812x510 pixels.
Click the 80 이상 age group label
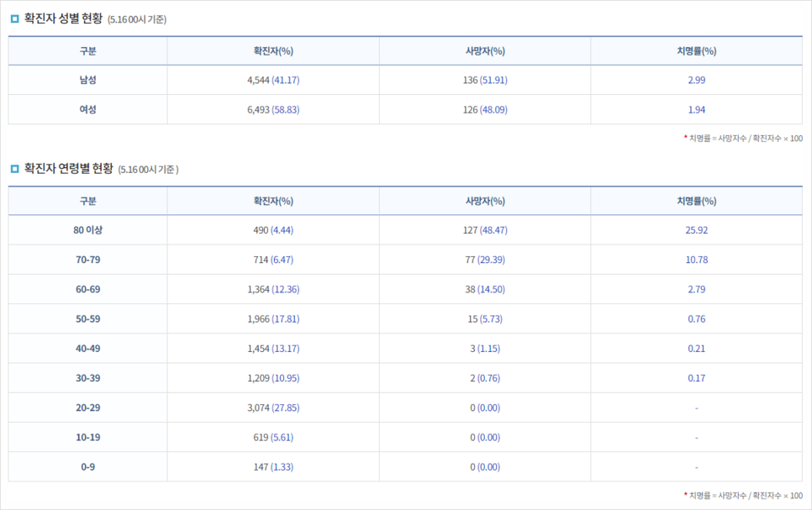87,230
